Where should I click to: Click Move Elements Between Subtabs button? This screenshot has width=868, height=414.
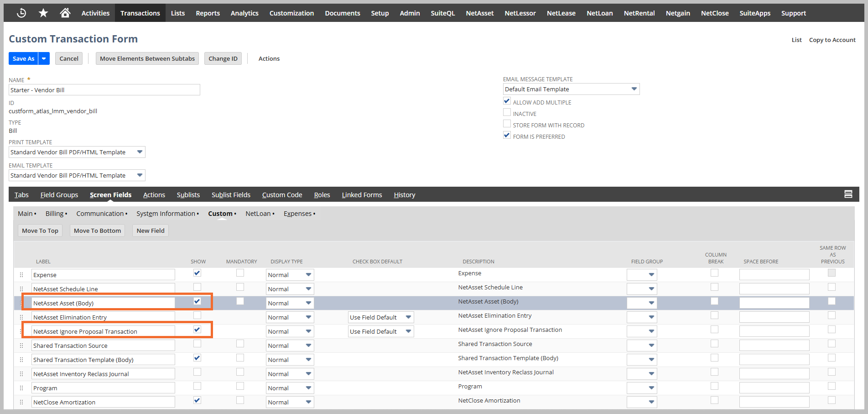(147, 58)
